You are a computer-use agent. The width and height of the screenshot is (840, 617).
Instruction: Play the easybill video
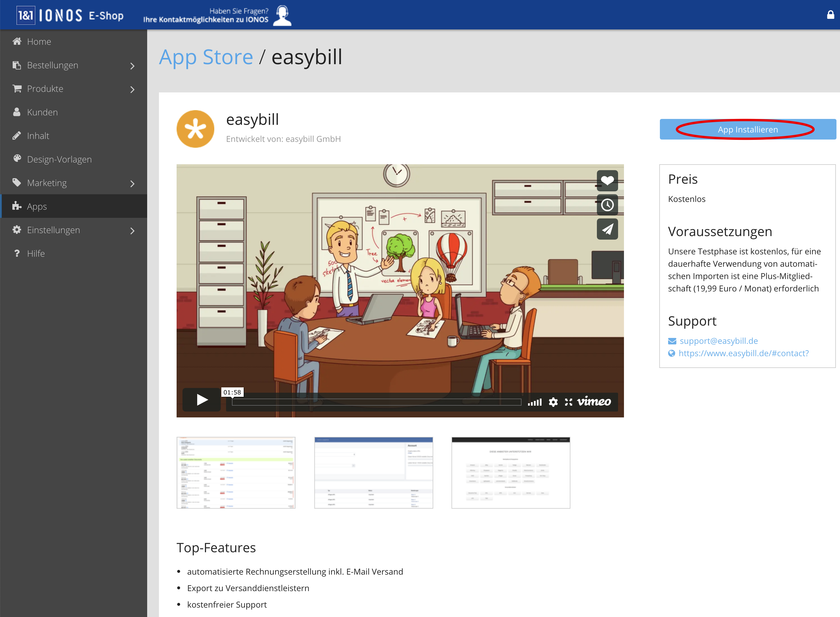tap(202, 400)
